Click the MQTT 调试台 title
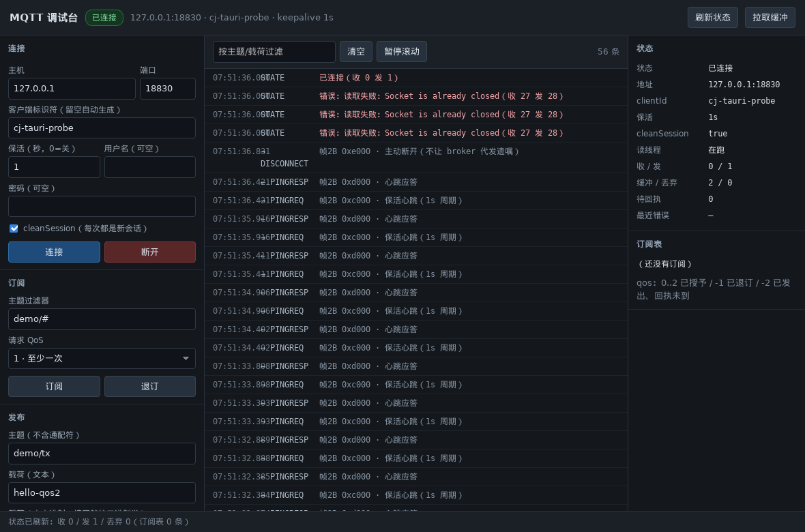The width and height of the screenshot is (805, 532). pyautogui.click(x=44, y=18)
